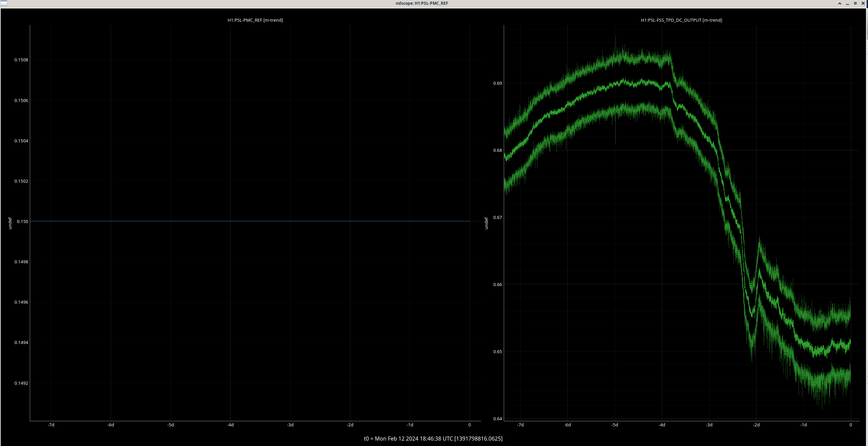Click the 0.150 Y-axis tick label
The width and height of the screenshot is (868, 446).
click(23, 221)
